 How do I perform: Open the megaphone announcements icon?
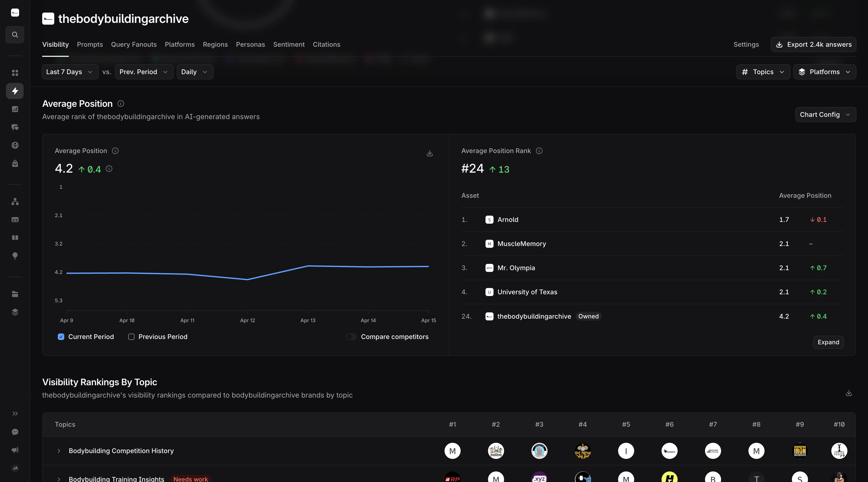click(15, 450)
